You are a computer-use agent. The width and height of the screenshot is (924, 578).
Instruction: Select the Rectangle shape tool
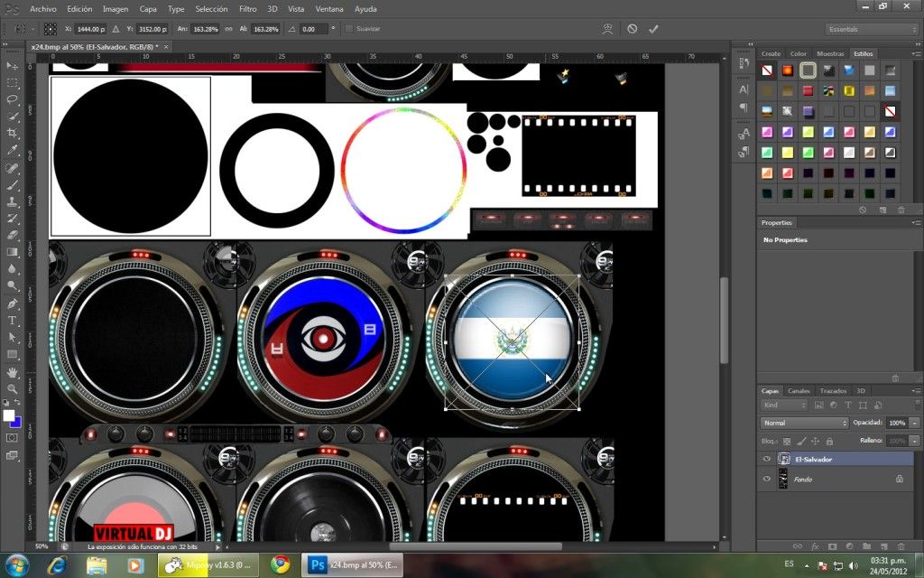(12, 354)
